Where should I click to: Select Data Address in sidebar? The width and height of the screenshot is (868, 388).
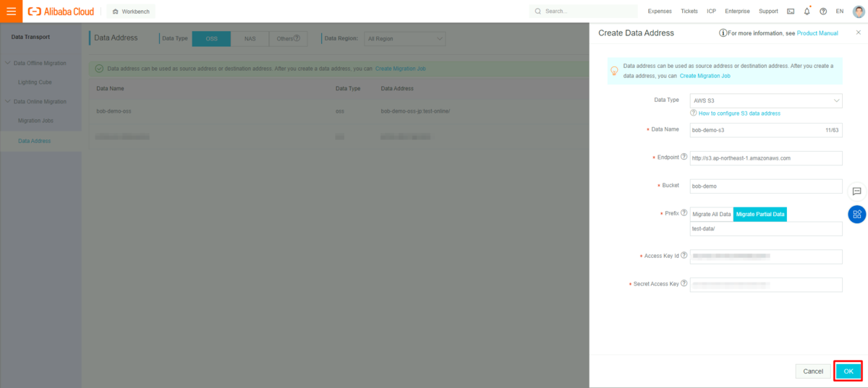coord(34,141)
